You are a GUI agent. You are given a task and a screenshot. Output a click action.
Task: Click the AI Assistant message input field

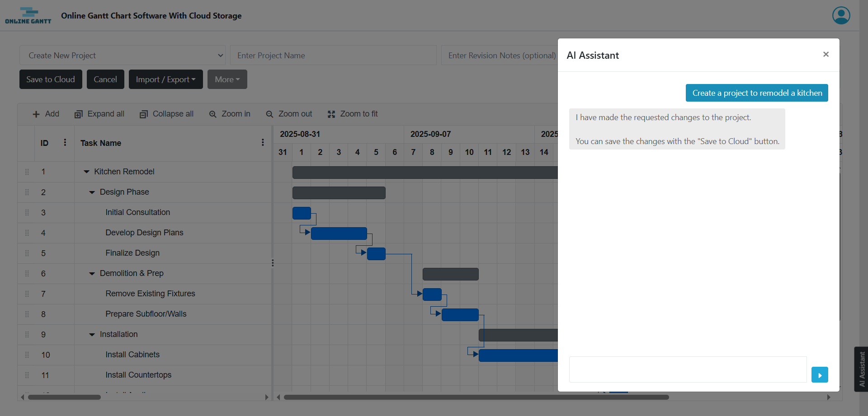(688, 369)
